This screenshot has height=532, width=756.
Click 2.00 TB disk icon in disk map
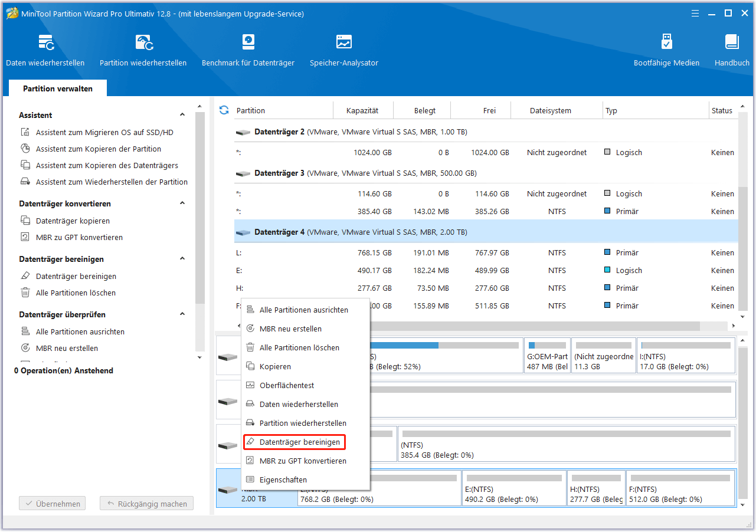pyautogui.click(x=227, y=490)
